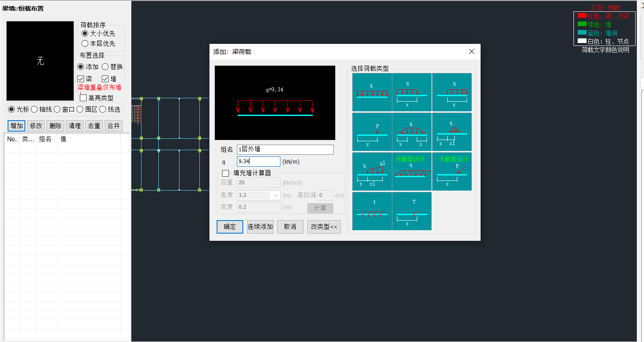The image size is (644, 342).
Task: Choose the single concentrated load P icon
Action: pyautogui.click(x=372, y=132)
